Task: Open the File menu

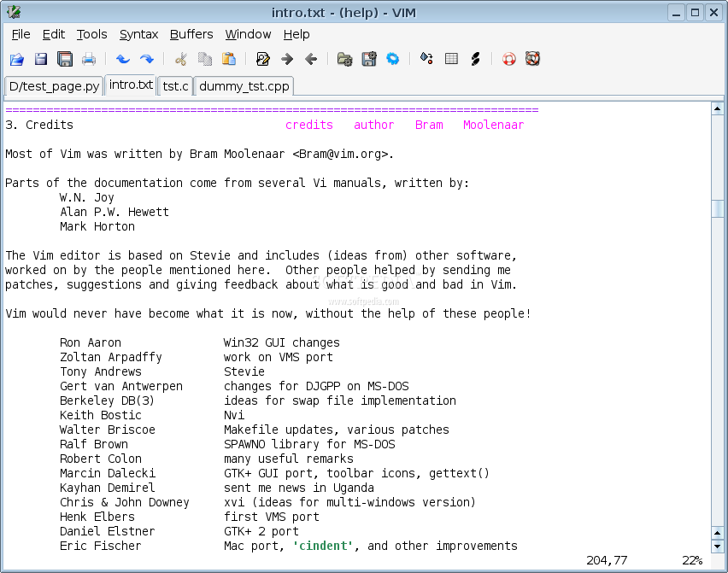Action: point(21,34)
